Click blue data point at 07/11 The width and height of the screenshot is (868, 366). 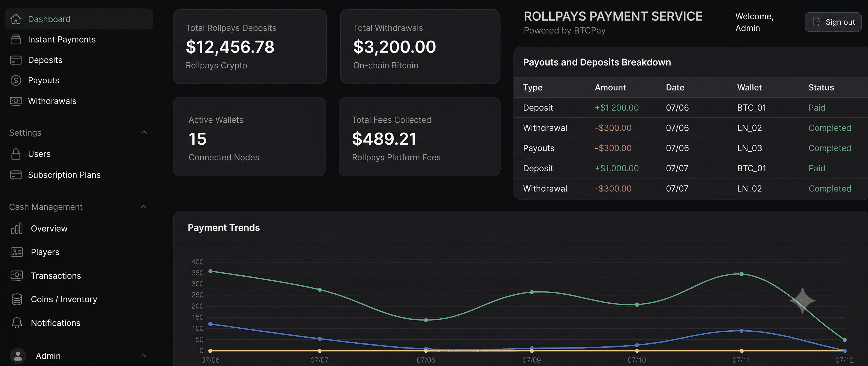(x=742, y=331)
